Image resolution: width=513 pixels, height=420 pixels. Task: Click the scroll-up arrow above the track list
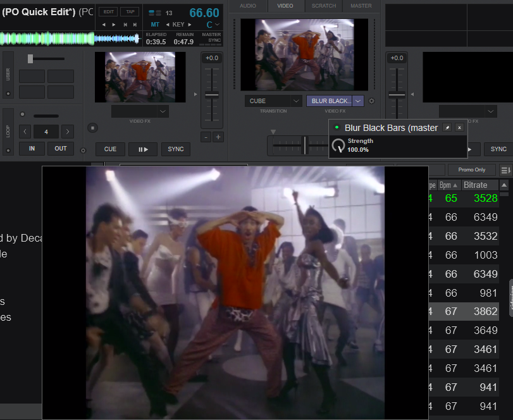pyautogui.click(x=504, y=185)
